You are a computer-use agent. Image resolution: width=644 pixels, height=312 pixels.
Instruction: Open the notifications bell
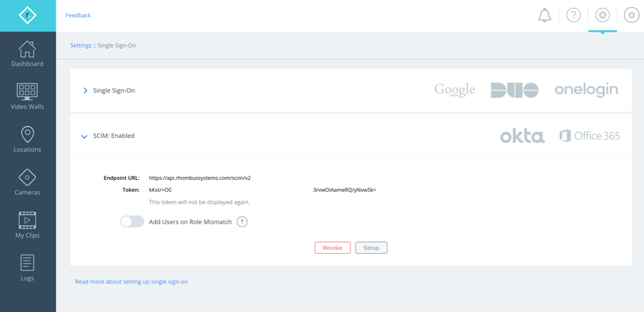[x=545, y=16]
